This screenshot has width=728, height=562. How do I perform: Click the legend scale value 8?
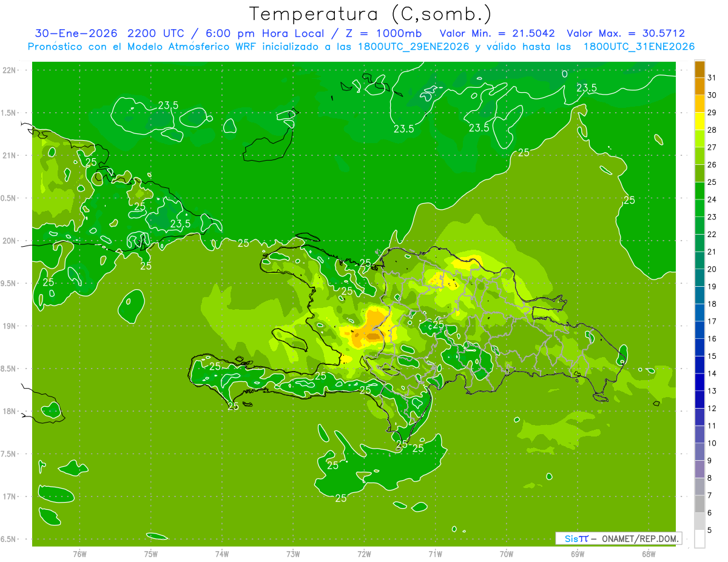[x=710, y=478]
